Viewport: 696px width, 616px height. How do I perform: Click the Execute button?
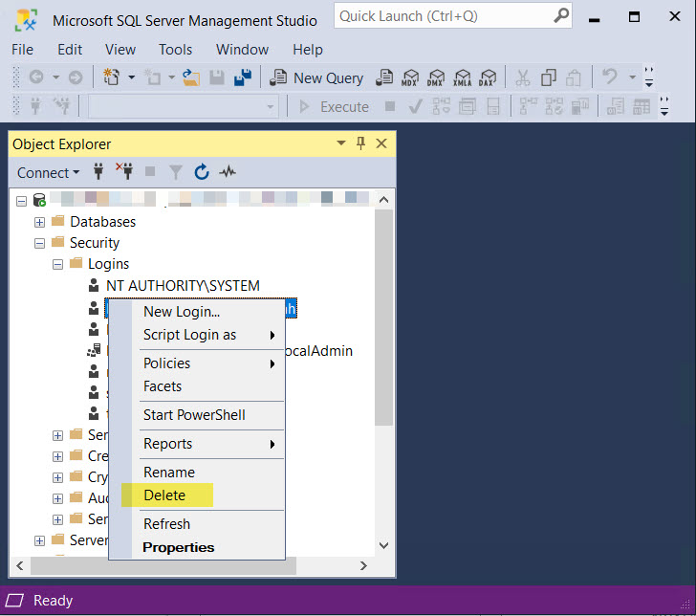tap(334, 107)
